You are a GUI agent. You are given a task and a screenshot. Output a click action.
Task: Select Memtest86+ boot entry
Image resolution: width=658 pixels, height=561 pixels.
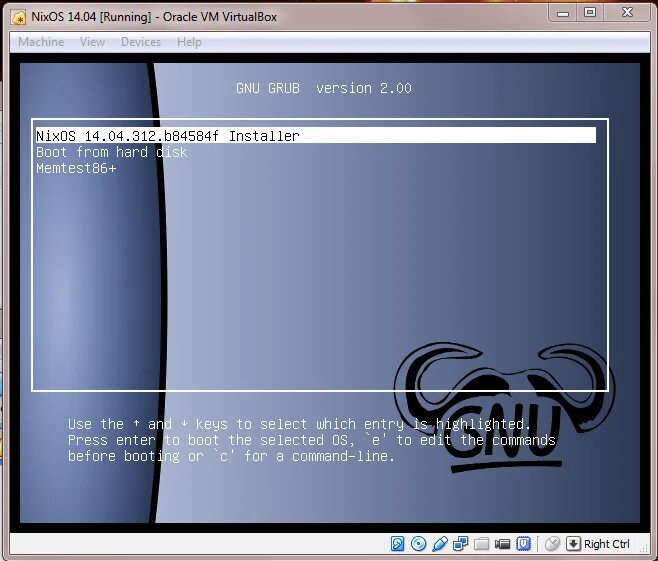[x=76, y=168]
